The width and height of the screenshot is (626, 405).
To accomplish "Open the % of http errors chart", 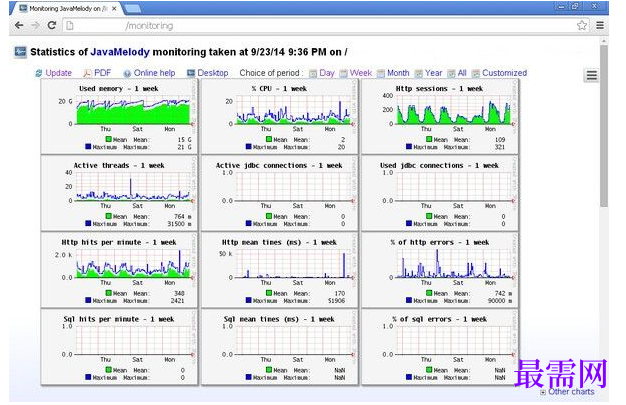I will [440, 270].
